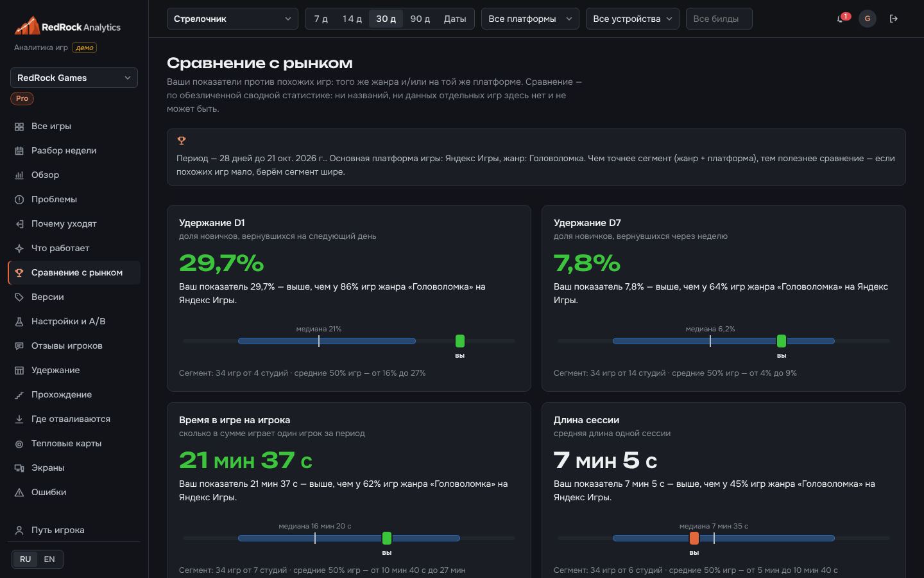Image resolution: width=924 pixels, height=578 pixels.
Task: Click the Что работает sparkle icon
Action: tap(19, 249)
